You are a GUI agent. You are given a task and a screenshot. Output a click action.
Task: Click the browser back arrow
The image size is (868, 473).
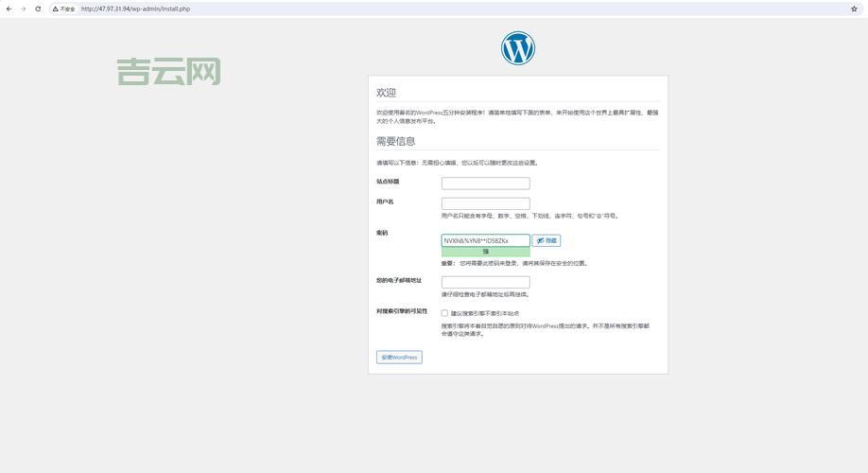click(x=9, y=9)
